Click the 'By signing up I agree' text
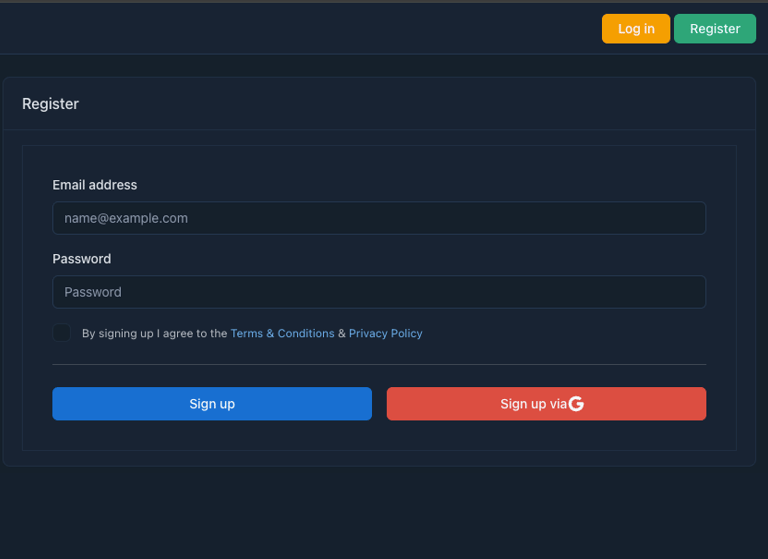 tap(155, 333)
